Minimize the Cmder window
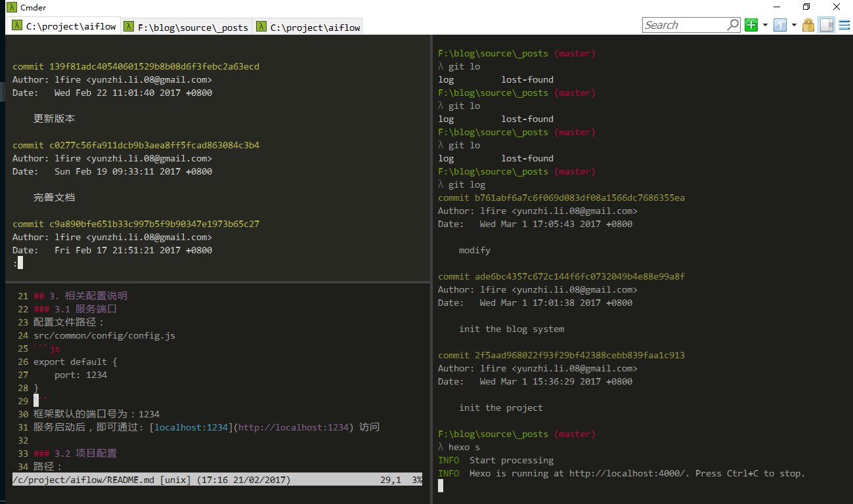 point(776,7)
